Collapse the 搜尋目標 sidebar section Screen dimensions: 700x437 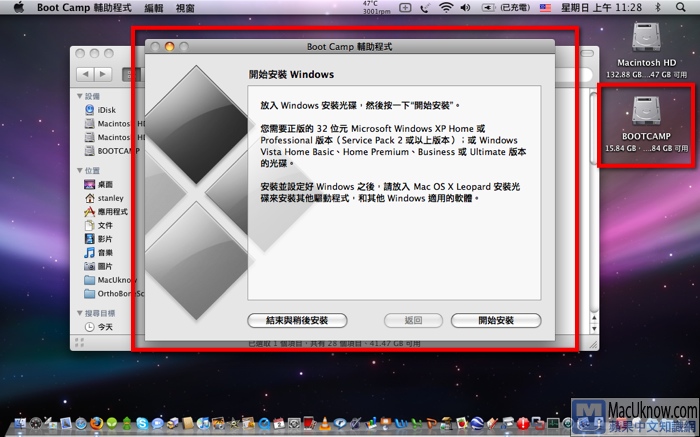point(79,313)
